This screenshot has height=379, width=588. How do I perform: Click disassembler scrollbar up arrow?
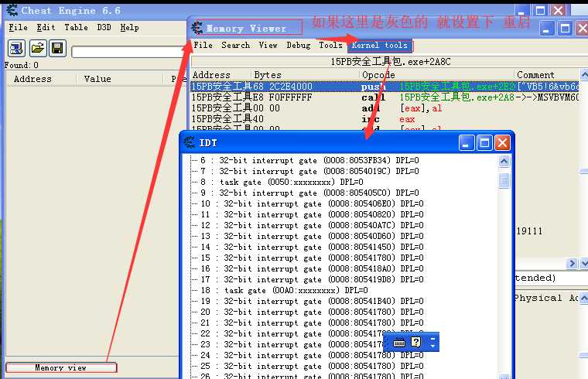click(584, 74)
